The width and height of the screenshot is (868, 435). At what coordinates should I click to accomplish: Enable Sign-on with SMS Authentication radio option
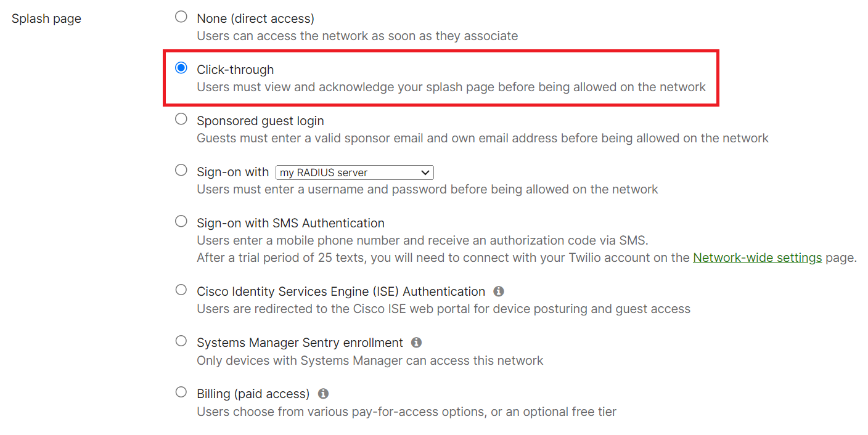click(181, 221)
